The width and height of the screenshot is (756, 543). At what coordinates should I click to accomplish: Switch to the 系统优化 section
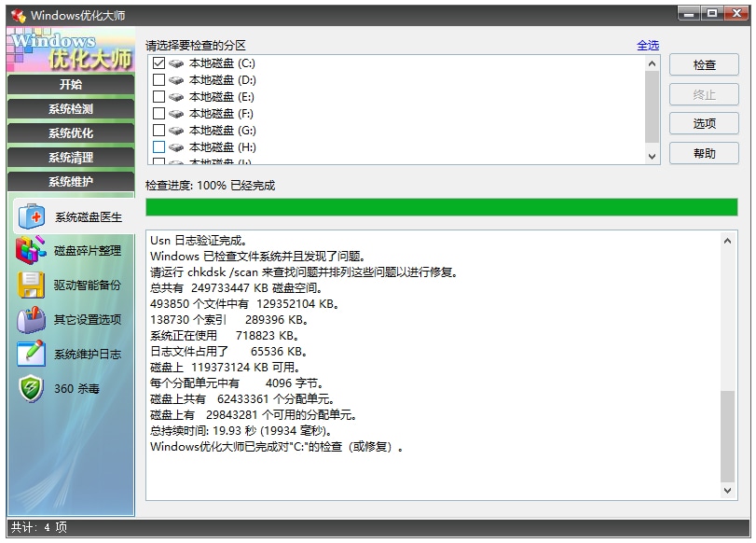click(71, 133)
